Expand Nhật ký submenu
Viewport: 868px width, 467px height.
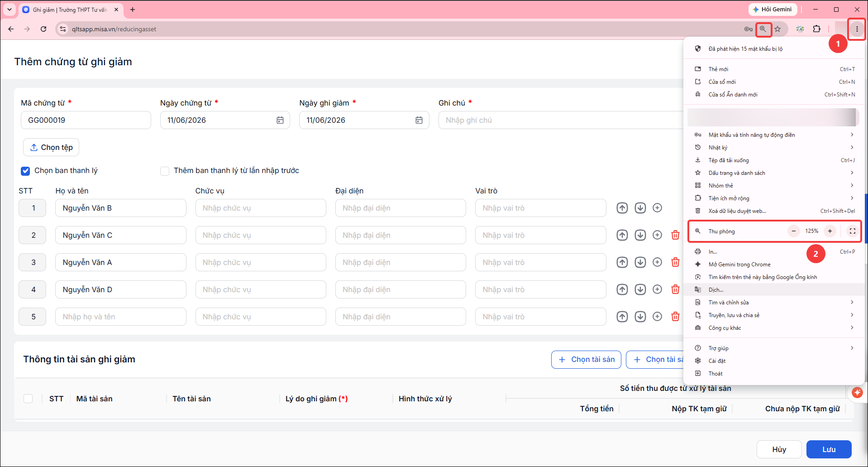(x=774, y=147)
